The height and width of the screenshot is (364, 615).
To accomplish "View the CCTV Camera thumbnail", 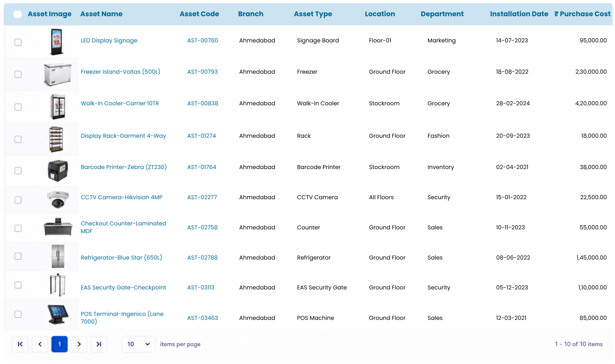I will pyautogui.click(x=58, y=200).
